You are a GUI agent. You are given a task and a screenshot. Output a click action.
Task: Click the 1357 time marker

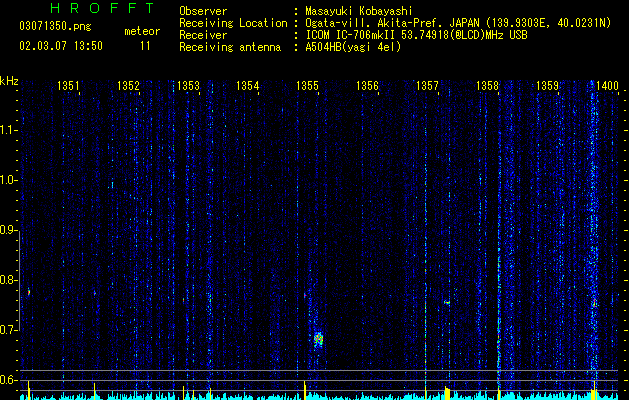tap(427, 85)
